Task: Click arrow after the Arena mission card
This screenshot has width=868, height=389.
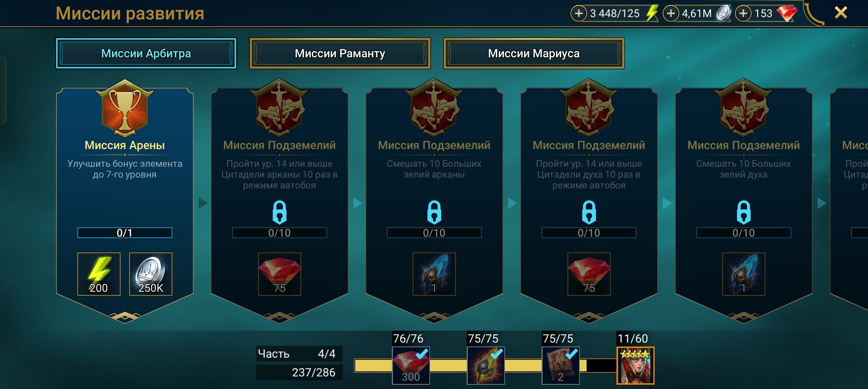Action: tap(203, 203)
